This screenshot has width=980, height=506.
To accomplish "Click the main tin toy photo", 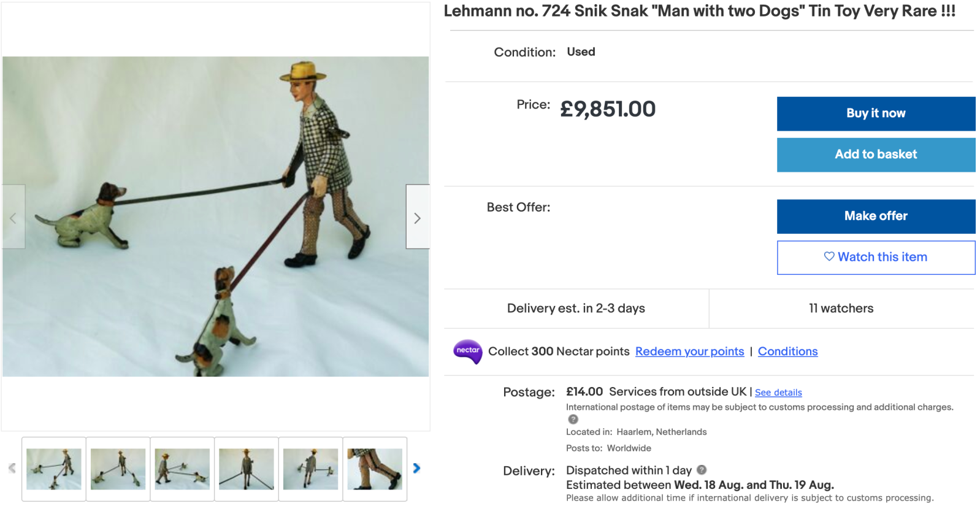I will tap(215, 216).
